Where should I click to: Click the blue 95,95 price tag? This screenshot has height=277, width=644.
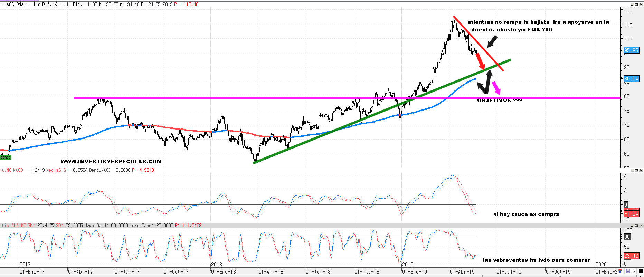point(631,50)
